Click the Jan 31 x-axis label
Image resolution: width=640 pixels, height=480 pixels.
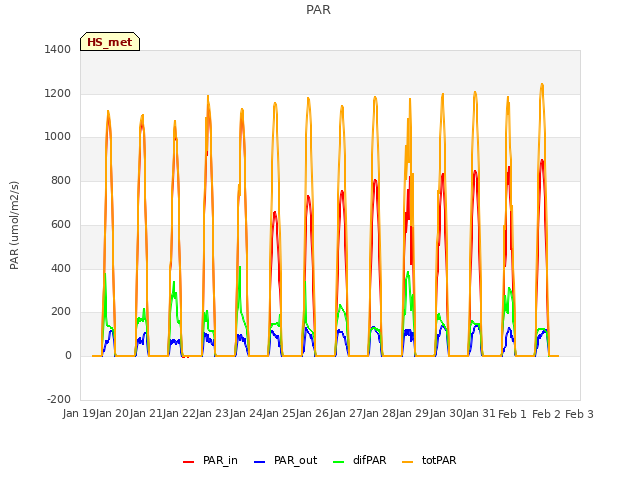(x=479, y=413)
